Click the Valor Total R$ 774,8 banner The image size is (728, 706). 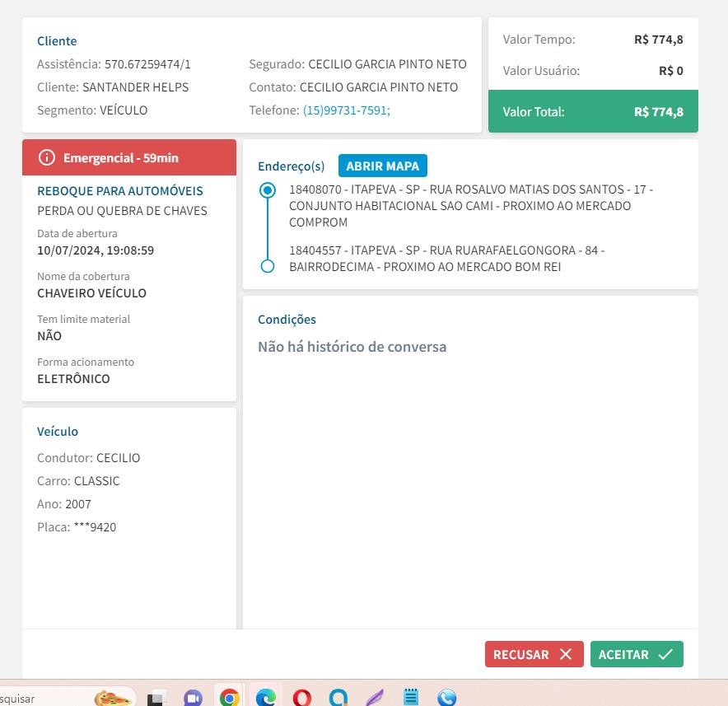pyautogui.click(x=593, y=111)
